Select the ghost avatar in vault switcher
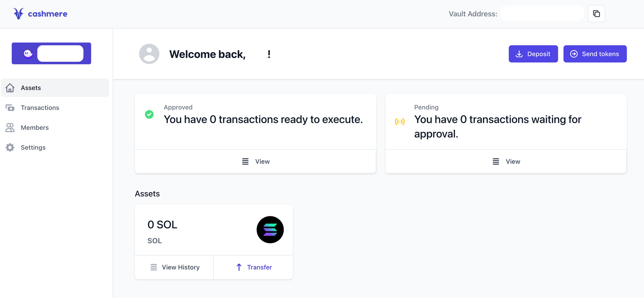 click(x=28, y=53)
